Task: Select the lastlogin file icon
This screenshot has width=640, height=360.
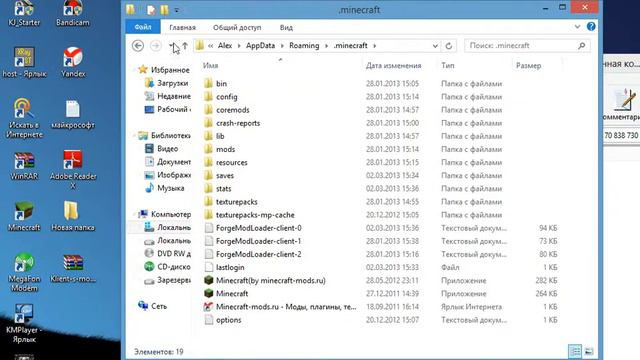Action: click(209, 267)
